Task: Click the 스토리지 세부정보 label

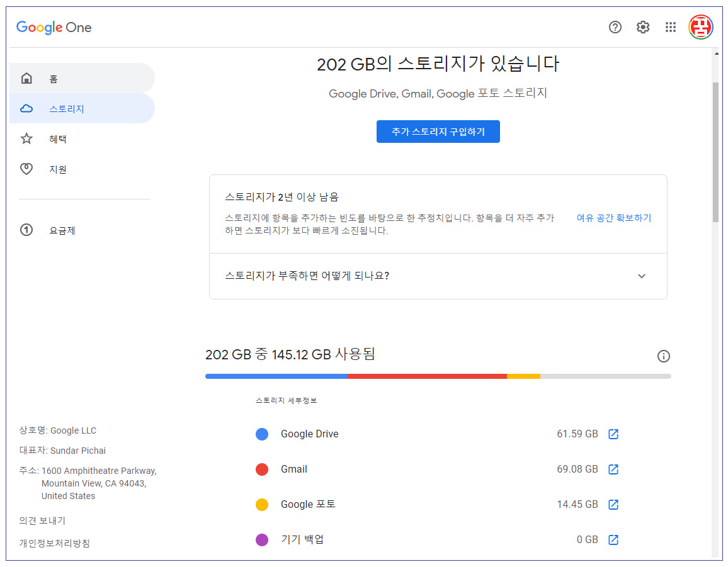Action: [x=286, y=400]
